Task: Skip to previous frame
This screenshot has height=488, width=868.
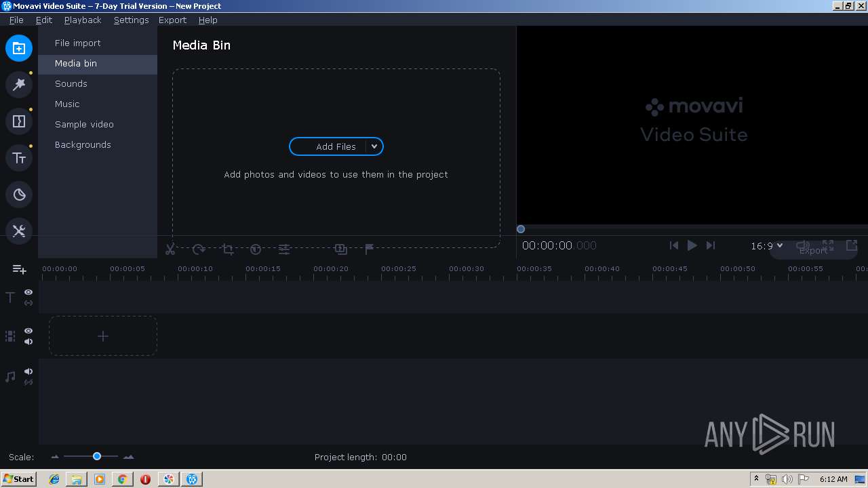Action: [673, 245]
